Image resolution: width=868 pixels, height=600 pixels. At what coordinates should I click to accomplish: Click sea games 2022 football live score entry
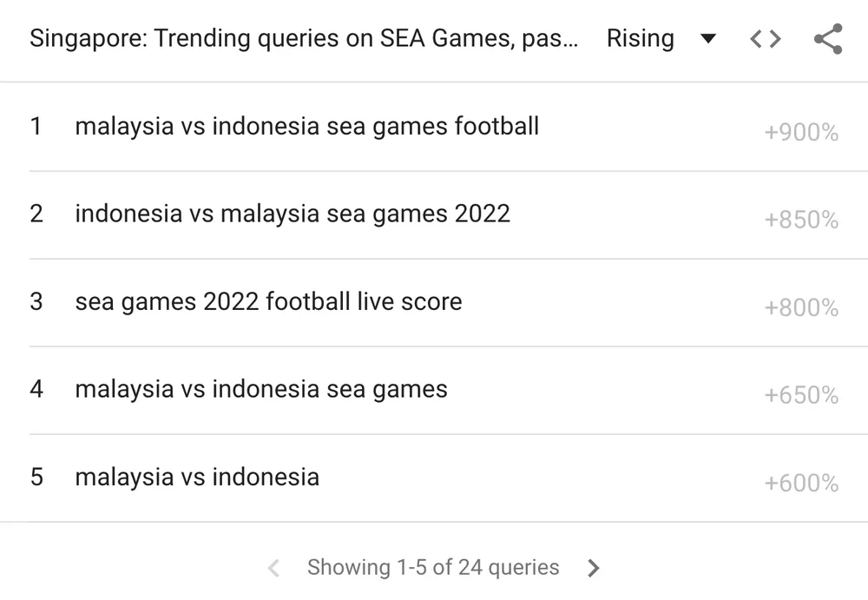point(268,301)
